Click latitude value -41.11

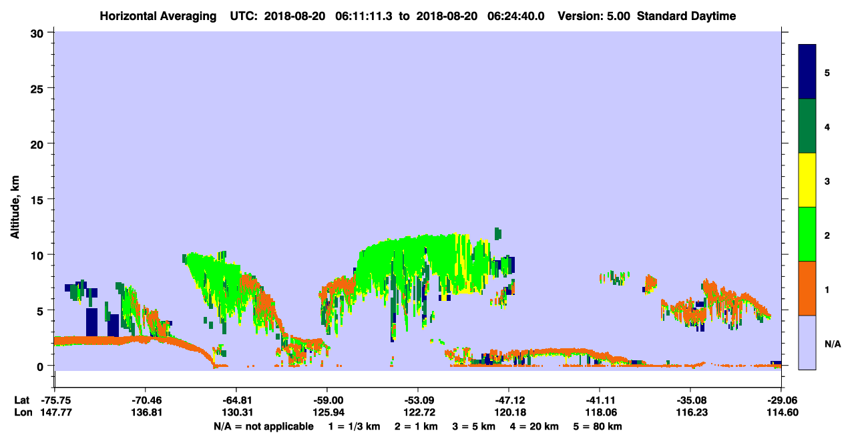tap(599, 400)
